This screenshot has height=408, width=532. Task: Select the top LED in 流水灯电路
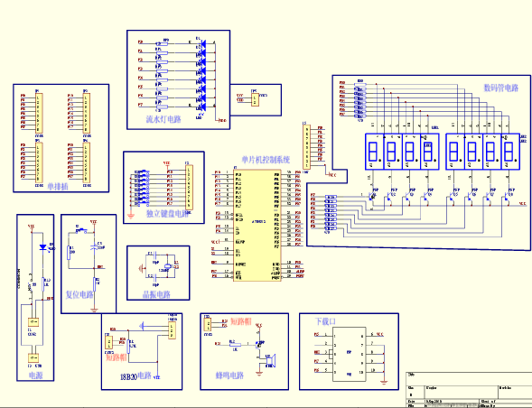203,43
